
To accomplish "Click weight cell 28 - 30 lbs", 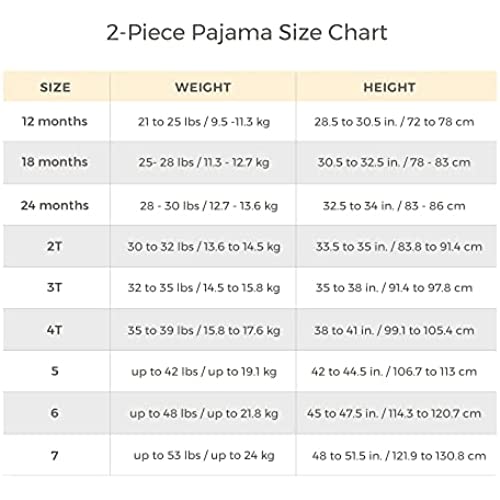I will pyautogui.click(x=209, y=206).
